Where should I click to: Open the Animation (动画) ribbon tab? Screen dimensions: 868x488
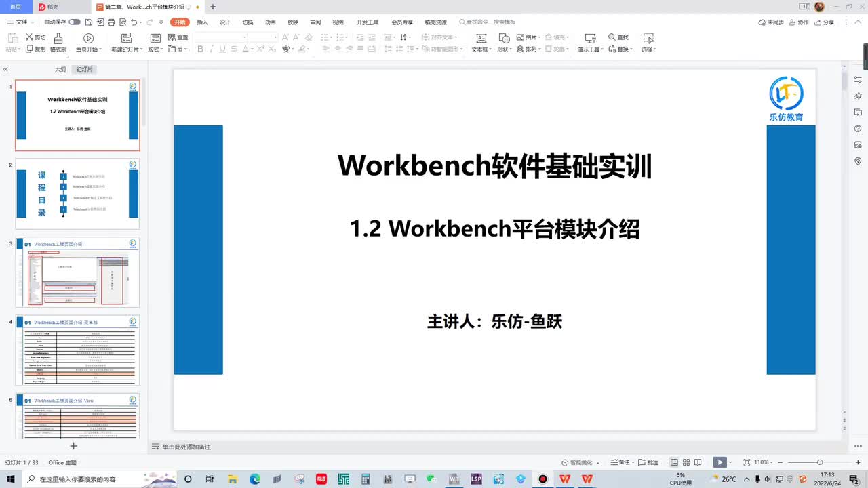270,22
